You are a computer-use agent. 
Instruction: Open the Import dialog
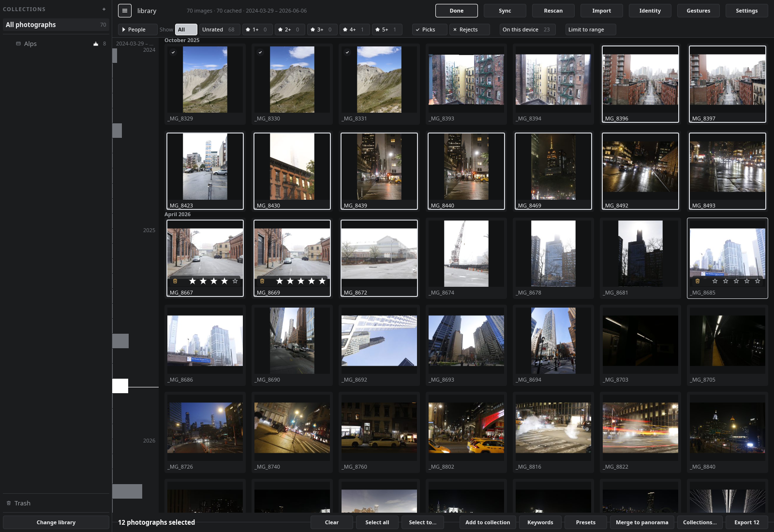click(x=602, y=11)
